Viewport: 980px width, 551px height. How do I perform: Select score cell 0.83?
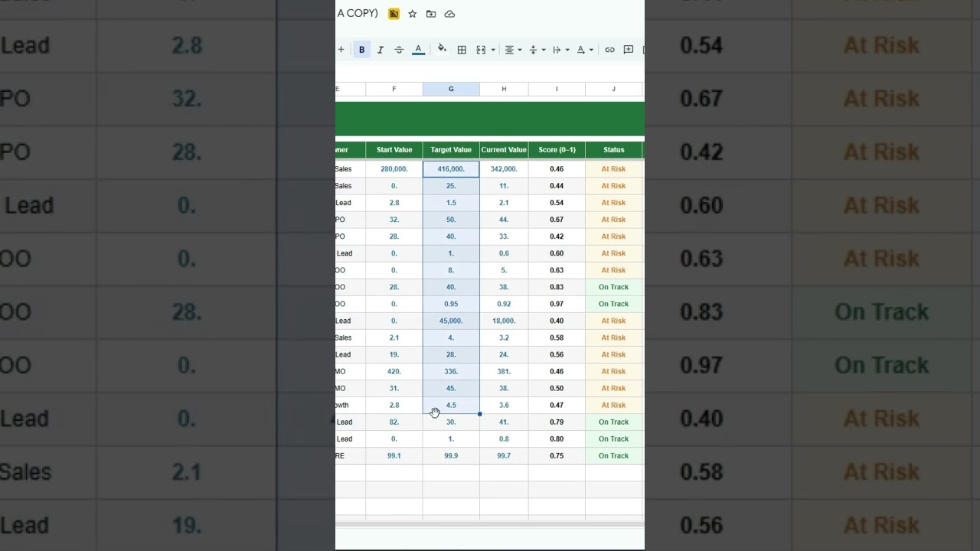point(557,287)
